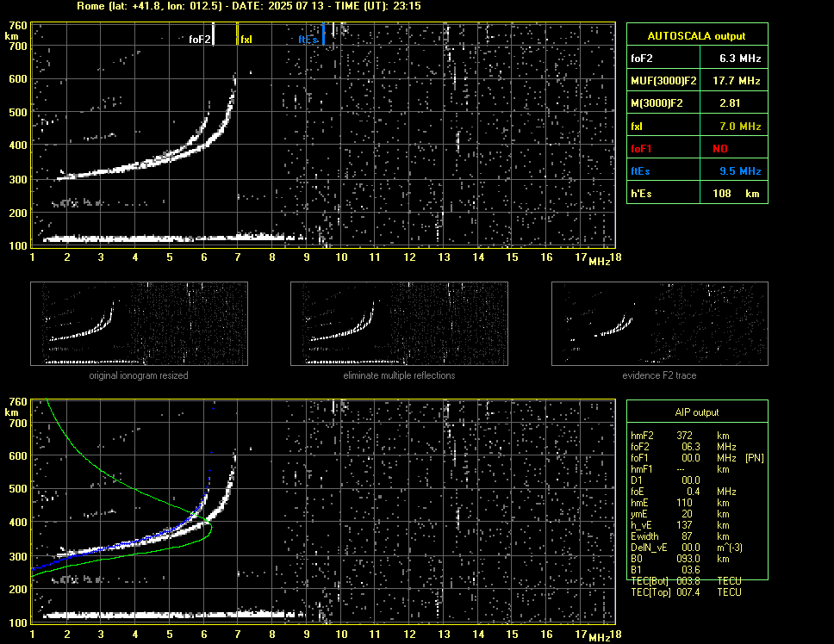Open the evidence F2 trace thumbnail

click(660, 324)
